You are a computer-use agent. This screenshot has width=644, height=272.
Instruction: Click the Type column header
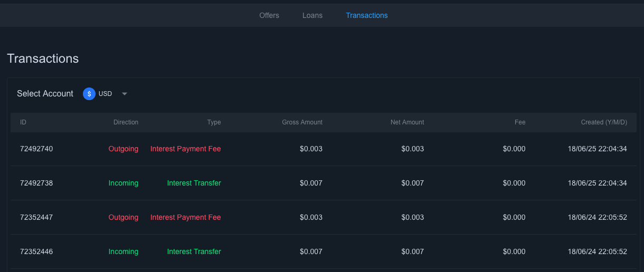[x=214, y=122]
